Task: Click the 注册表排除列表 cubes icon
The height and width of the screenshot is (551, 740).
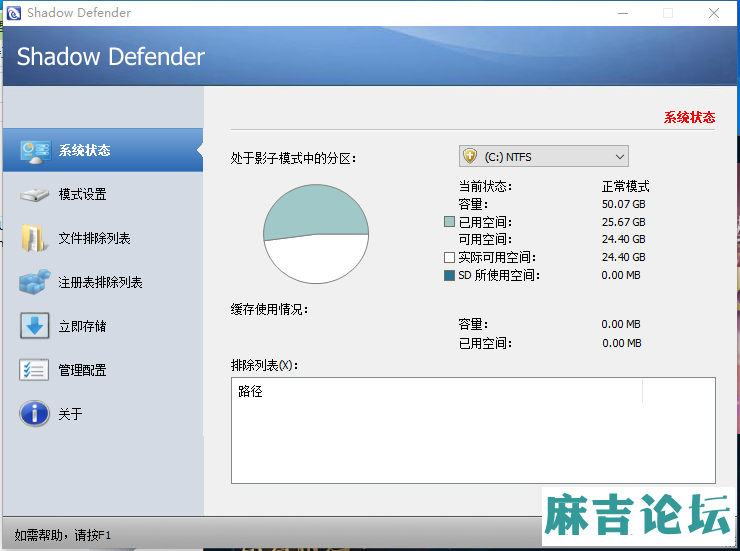Action: point(34,282)
